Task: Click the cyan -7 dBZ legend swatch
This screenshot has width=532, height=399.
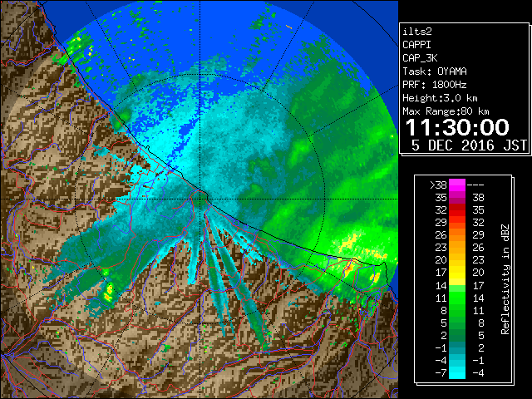Action: click(457, 372)
